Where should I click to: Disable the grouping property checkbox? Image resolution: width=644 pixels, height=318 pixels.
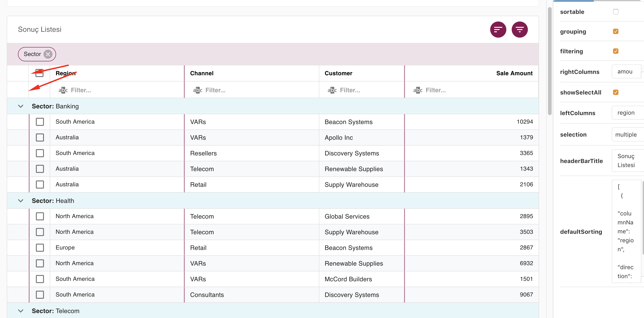[615, 31]
